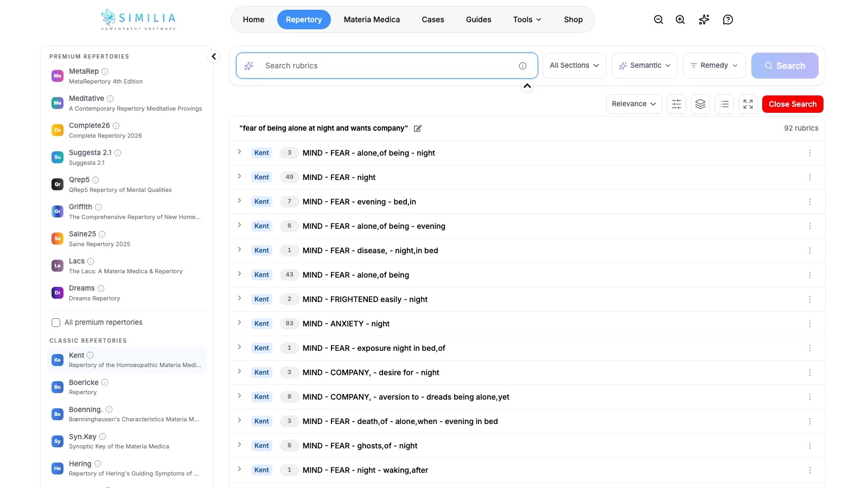This screenshot has height=488, width=868.
Task: Select the Dreams Repertory entry
Action: tap(127, 293)
